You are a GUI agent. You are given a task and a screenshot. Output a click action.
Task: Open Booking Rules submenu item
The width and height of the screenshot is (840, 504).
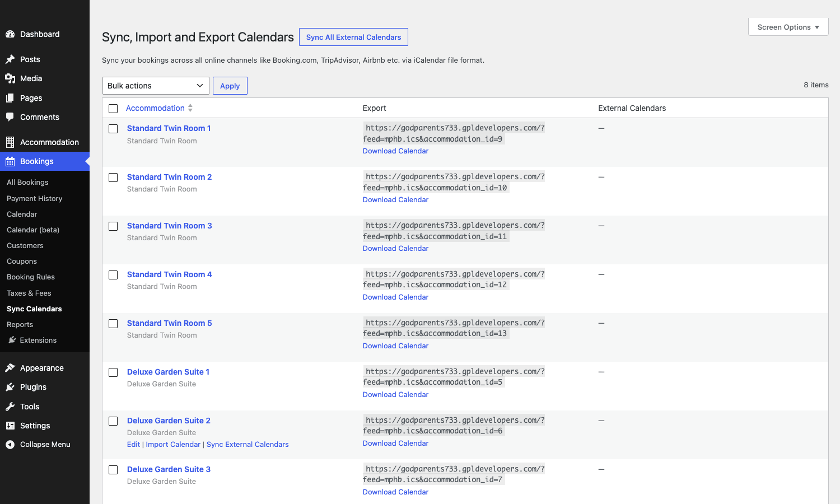click(31, 277)
